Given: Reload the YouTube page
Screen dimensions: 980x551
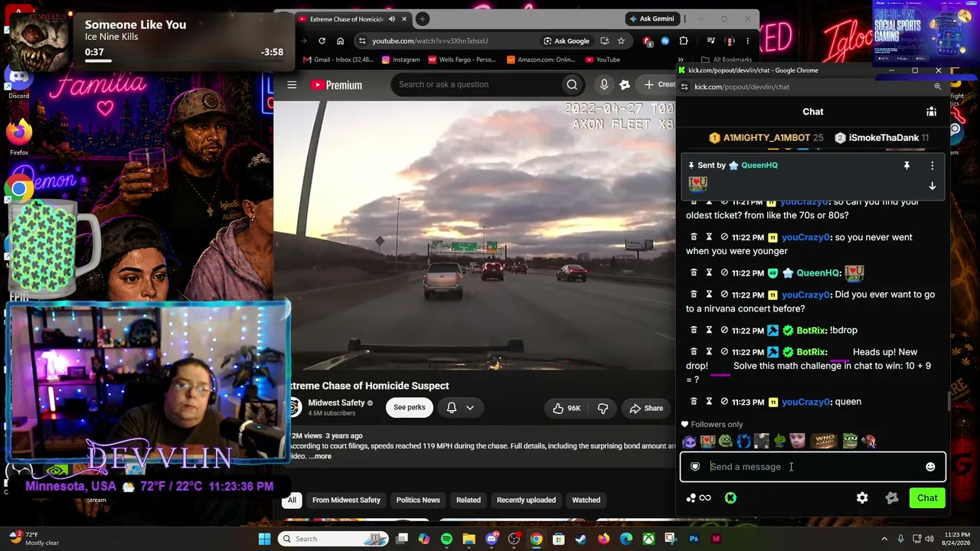Looking at the screenshot, I should click(322, 41).
